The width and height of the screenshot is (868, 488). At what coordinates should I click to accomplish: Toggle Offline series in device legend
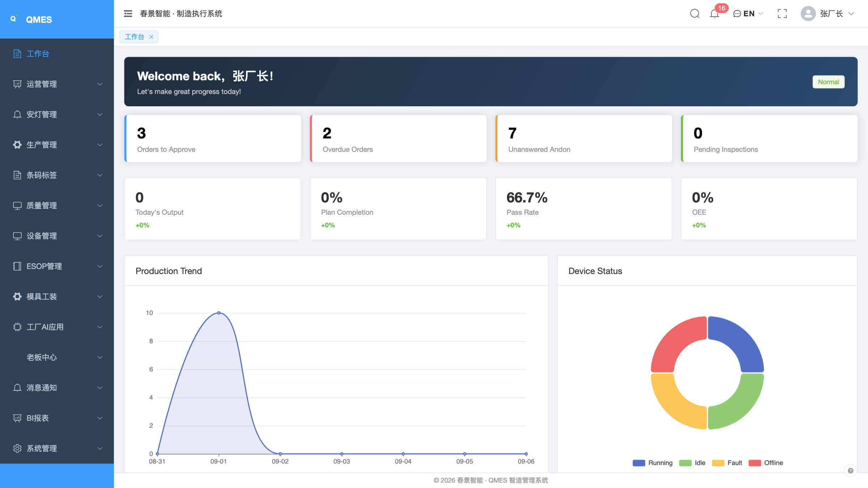pos(766,463)
